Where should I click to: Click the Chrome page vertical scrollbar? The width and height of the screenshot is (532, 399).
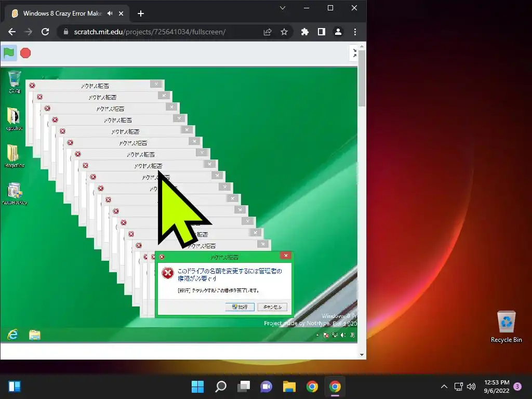(362, 78)
